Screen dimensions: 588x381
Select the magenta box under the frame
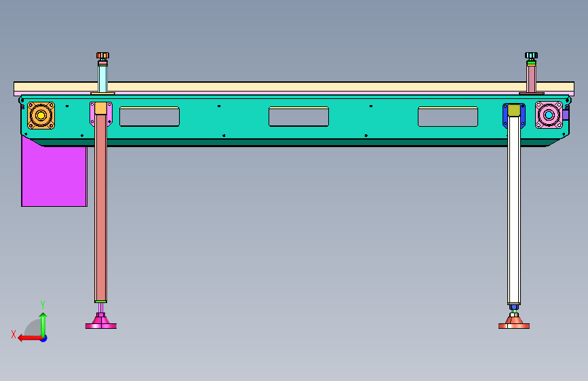click(54, 176)
